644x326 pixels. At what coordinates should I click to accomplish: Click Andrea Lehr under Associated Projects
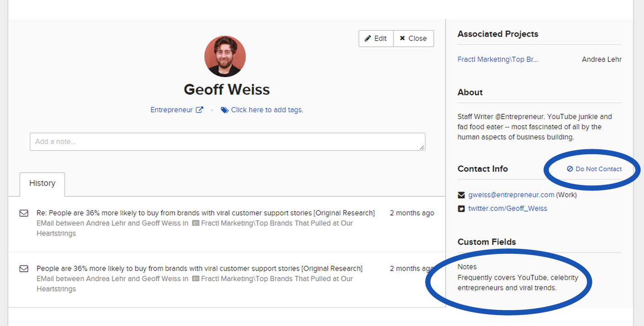pos(601,59)
